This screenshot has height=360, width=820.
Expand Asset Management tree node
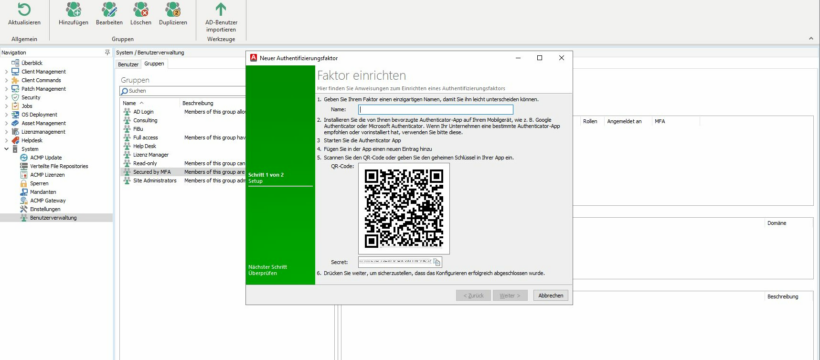pos(6,123)
